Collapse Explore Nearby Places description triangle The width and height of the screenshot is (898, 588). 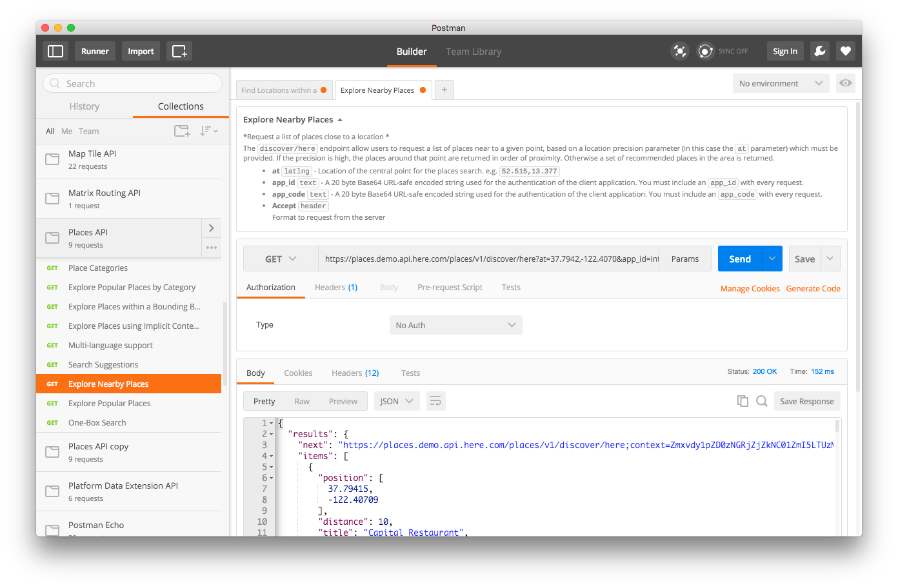point(340,120)
